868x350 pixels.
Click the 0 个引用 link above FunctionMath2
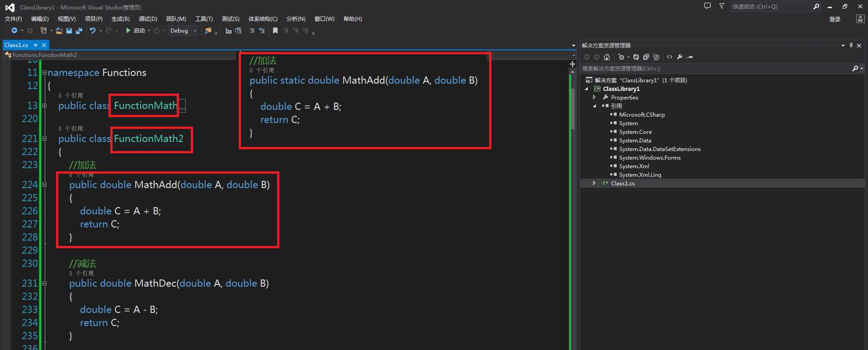(x=70, y=129)
